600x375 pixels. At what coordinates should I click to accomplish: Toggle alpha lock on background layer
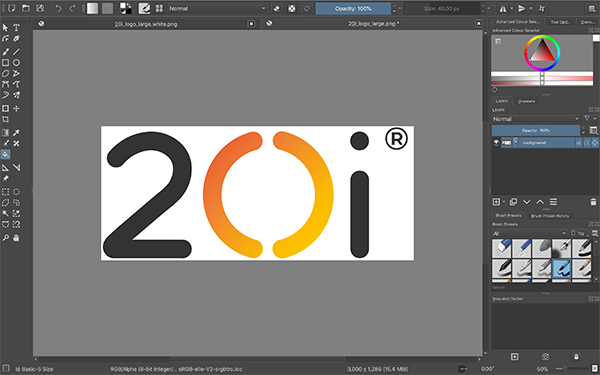point(595,142)
